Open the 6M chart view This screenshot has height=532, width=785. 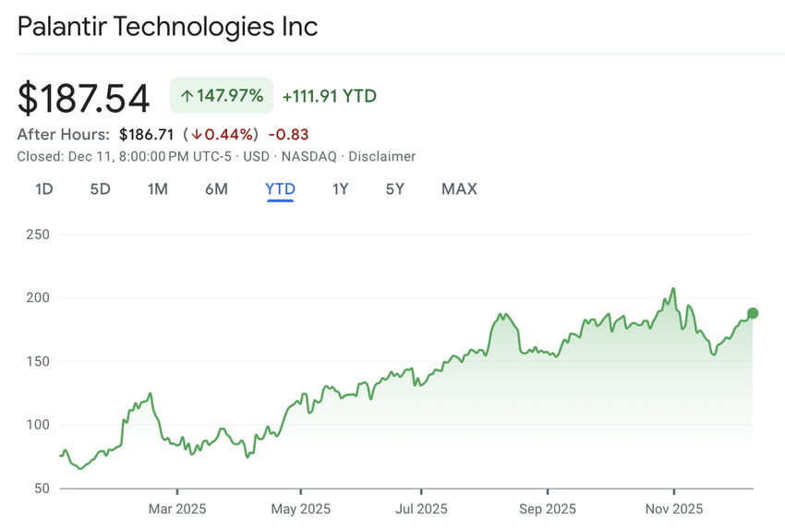(x=216, y=189)
